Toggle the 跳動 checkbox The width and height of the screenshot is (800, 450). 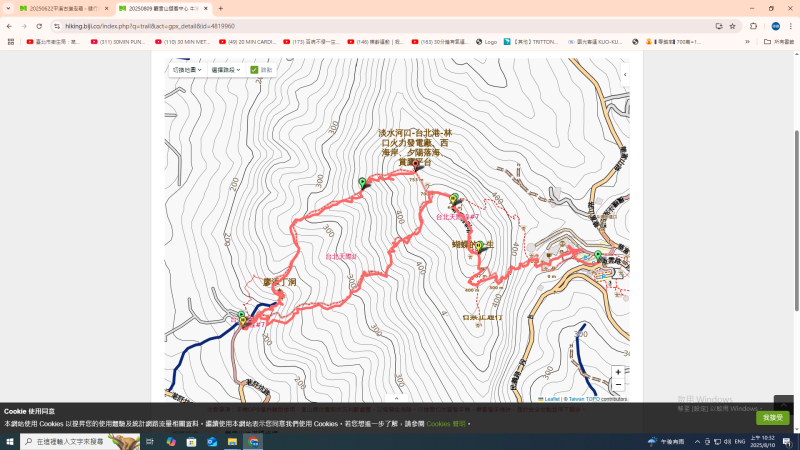[254, 70]
